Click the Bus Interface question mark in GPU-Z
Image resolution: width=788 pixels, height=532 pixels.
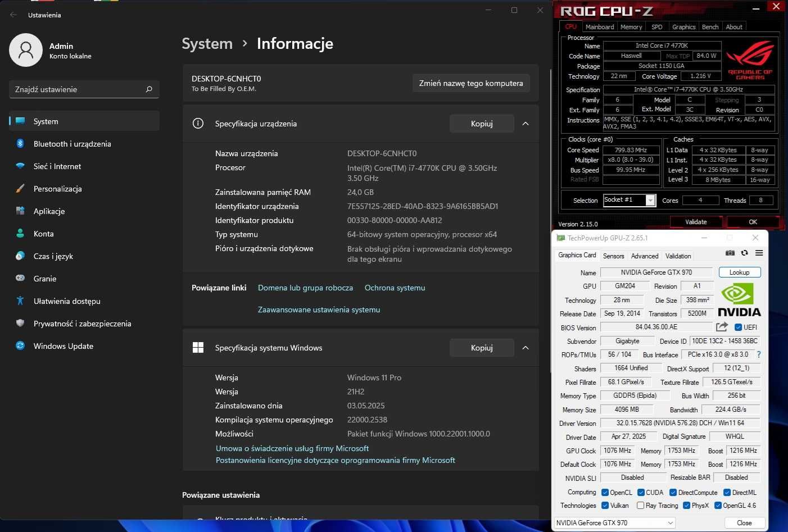759,354
